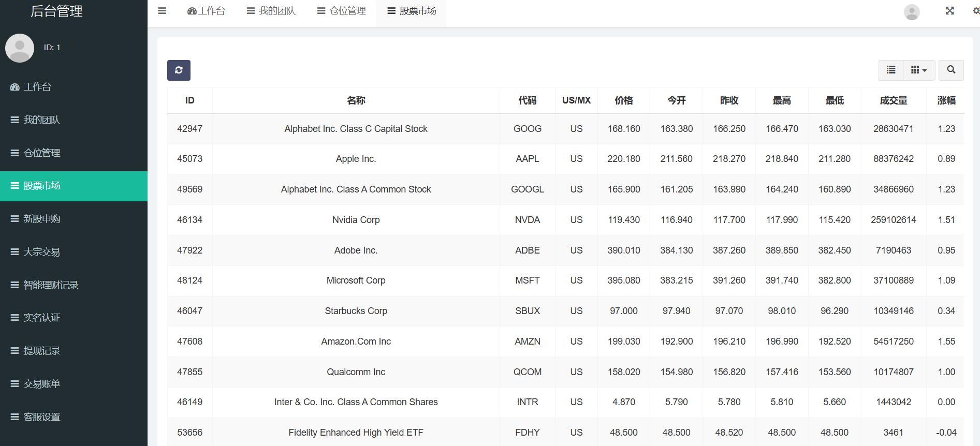Open the table search icon
The width and height of the screenshot is (980, 446).
click(951, 70)
